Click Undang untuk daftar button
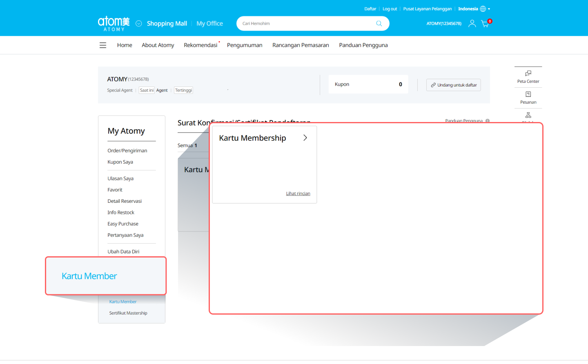The height and width of the screenshot is (364, 588). coord(453,85)
